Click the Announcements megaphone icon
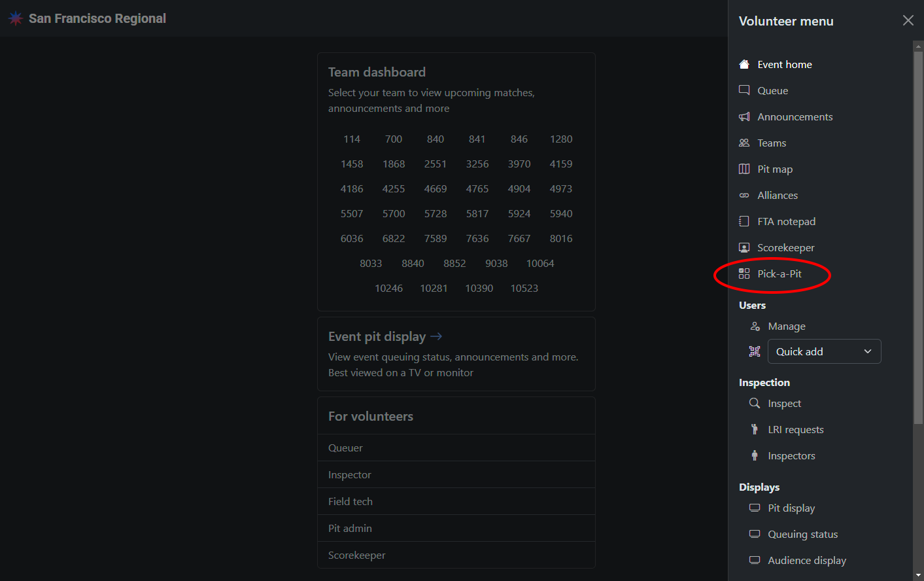 744,116
